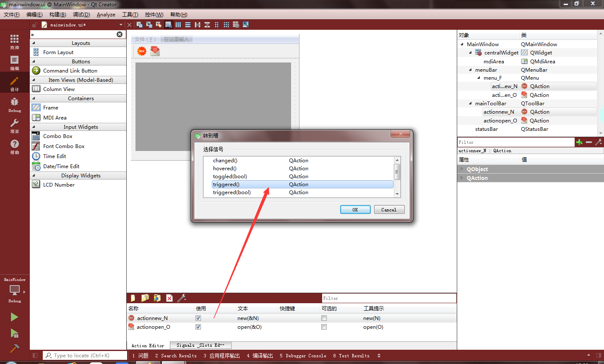Select the Edit Signals/Slots mode icon

pos(148,24)
